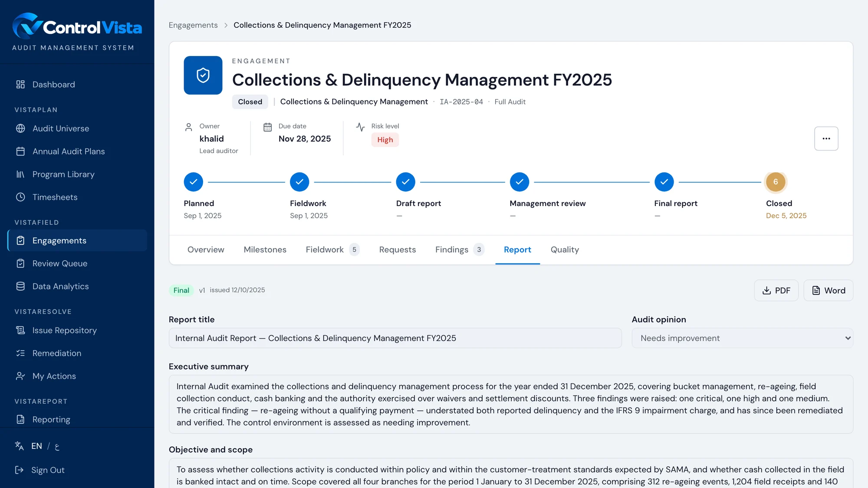868x488 pixels.
Task: Click the My Actions user icon
Action: pyautogui.click(x=20, y=376)
